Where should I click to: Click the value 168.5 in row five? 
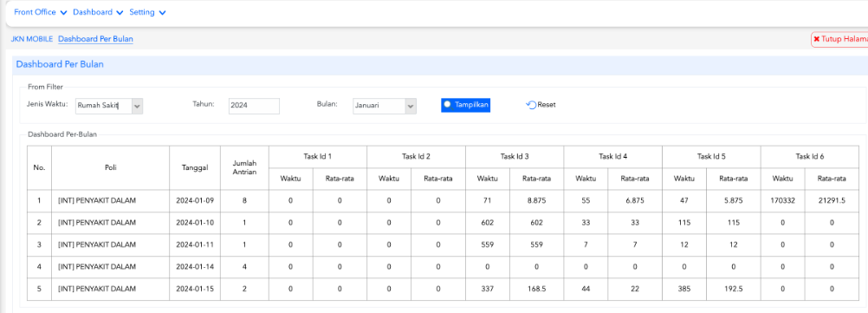coord(536,290)
